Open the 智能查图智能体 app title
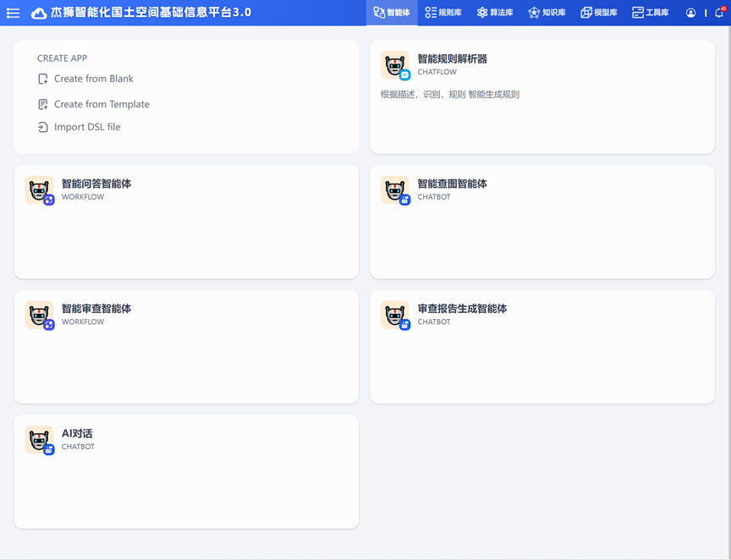 click(452, 184)
